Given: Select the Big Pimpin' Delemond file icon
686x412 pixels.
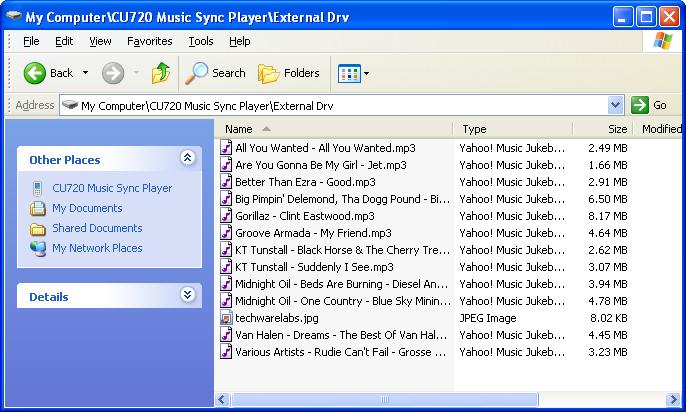Looking at the screenshot, I should 226,199.
